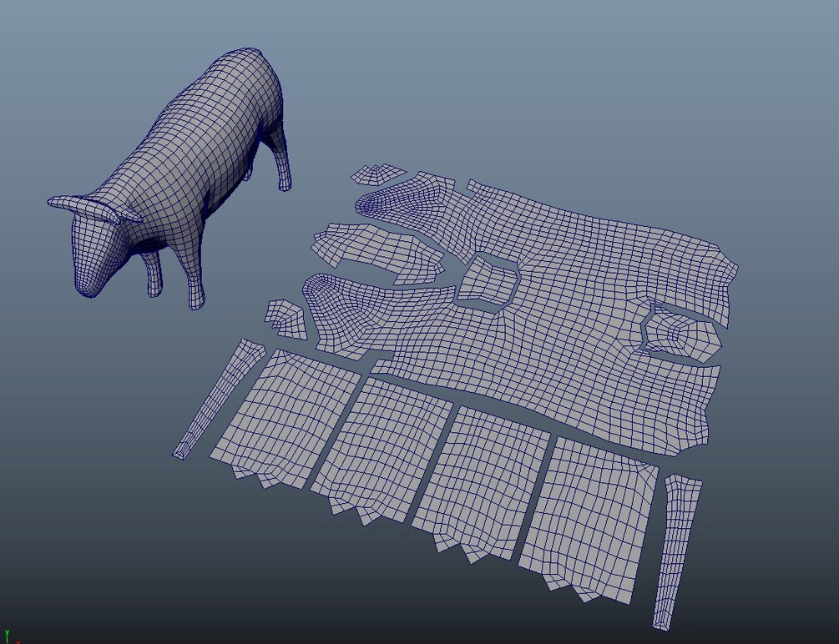Click the green Y axis label

7,632
